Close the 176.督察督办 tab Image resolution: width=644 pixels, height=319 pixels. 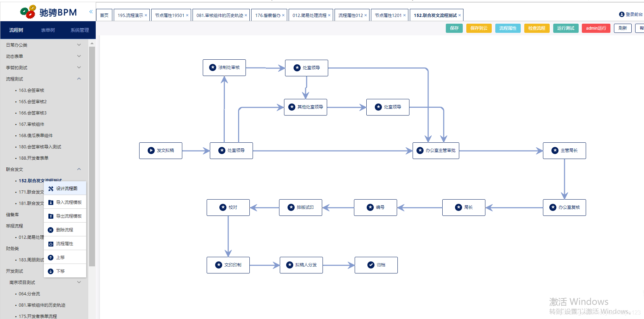click(283, 15)
